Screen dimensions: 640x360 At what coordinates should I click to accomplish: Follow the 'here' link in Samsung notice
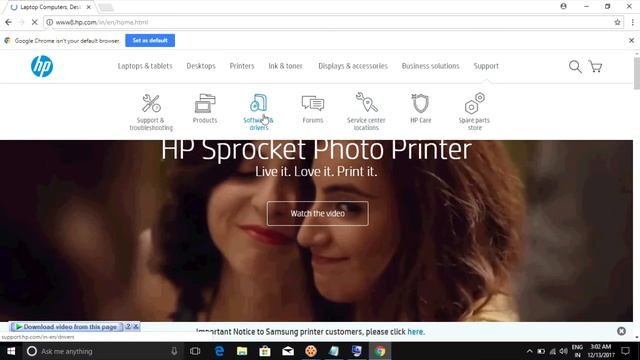[x=415, y=332]
